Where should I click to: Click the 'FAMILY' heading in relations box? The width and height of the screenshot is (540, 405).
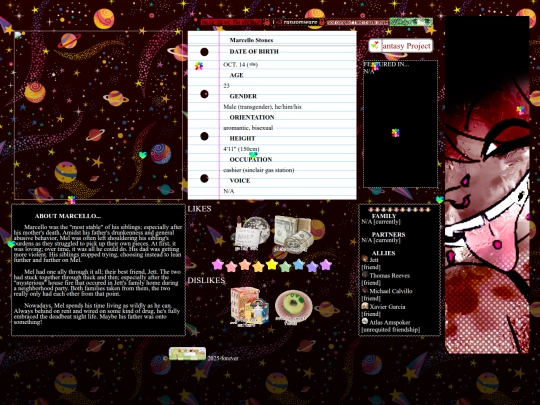384,216
